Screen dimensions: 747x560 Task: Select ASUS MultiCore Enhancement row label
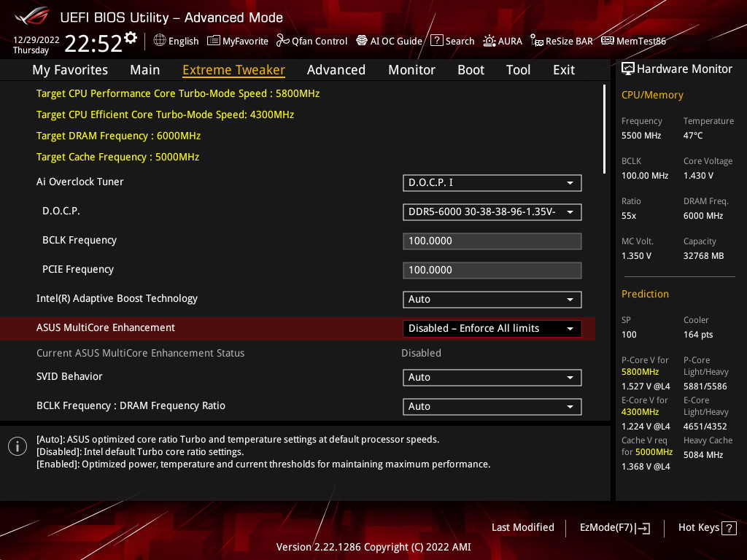point(105,327)
